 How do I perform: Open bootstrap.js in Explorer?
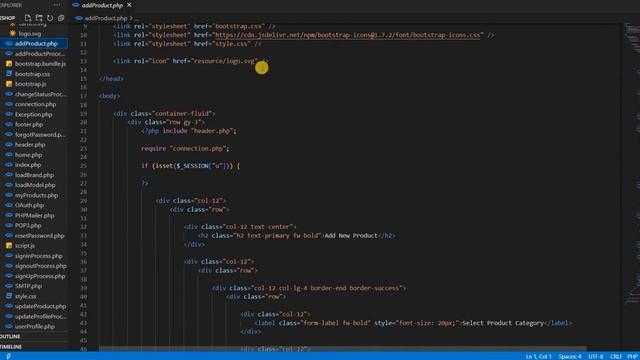[30, 84]
